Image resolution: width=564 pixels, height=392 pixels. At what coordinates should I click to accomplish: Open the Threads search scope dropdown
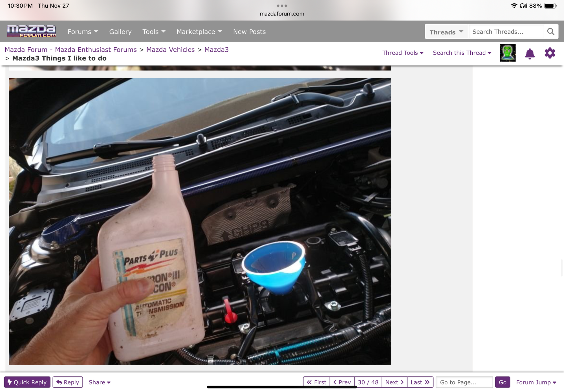tap(446, 32)
